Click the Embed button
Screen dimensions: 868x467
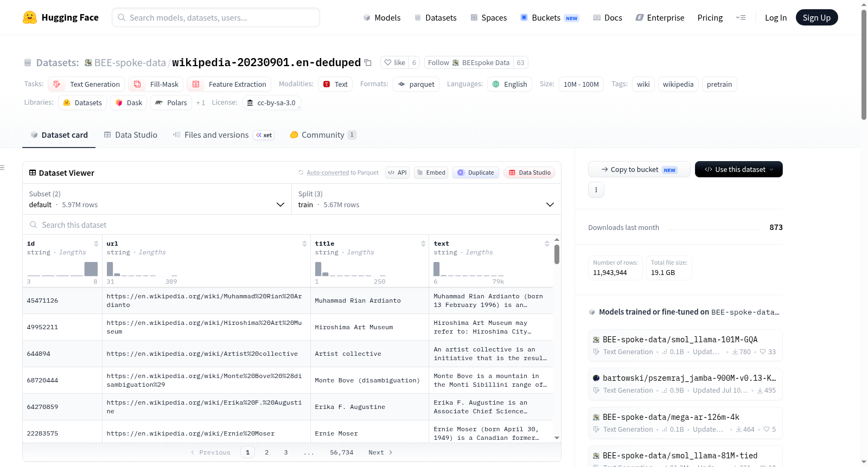click(x=431, y=172)
